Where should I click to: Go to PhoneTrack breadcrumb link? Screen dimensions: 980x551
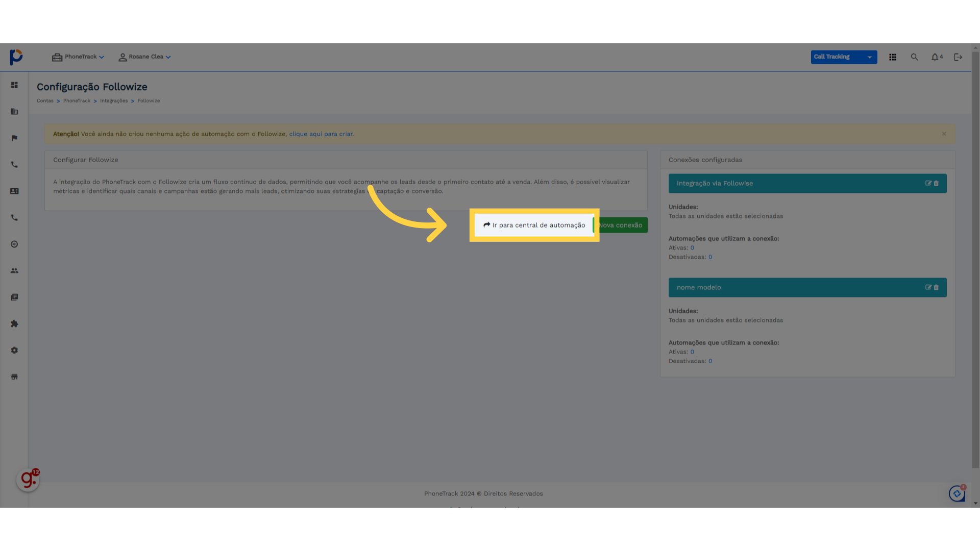(77, 101)
